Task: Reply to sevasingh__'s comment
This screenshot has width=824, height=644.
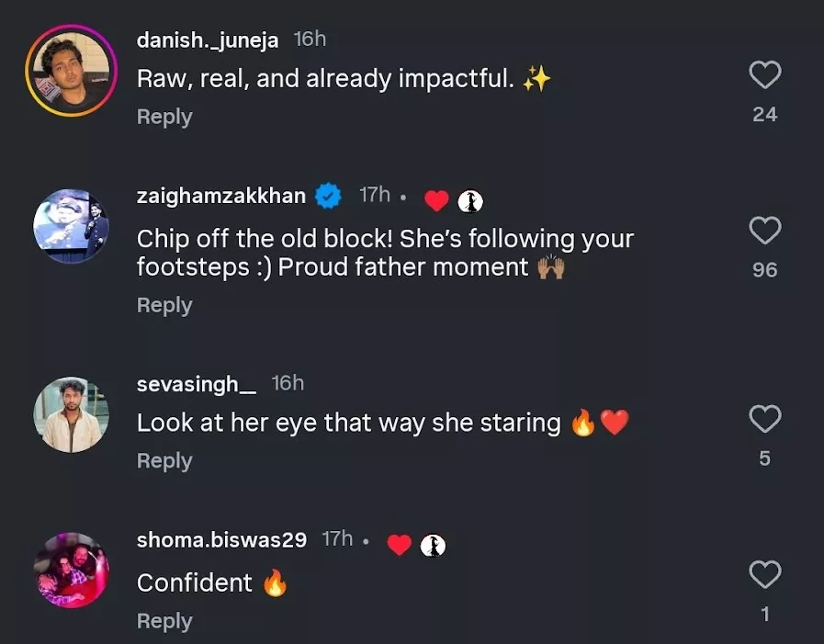Action: point(164,461)
